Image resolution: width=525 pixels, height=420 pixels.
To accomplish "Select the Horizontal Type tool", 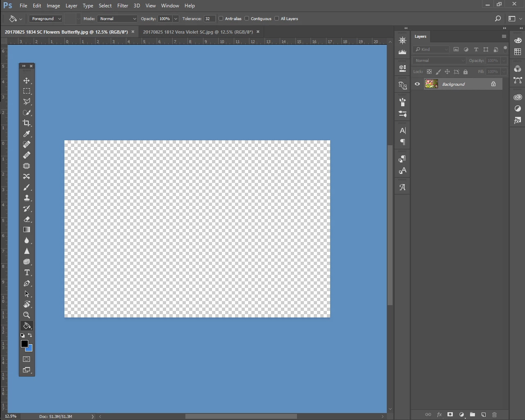I will (27, 272).
